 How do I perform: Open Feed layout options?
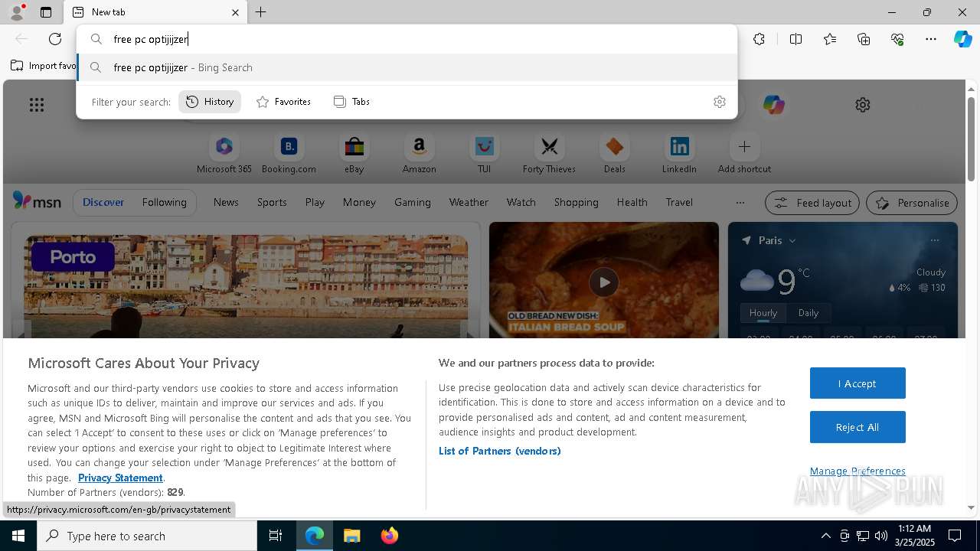pyautogui.click(x=812, y=203)
